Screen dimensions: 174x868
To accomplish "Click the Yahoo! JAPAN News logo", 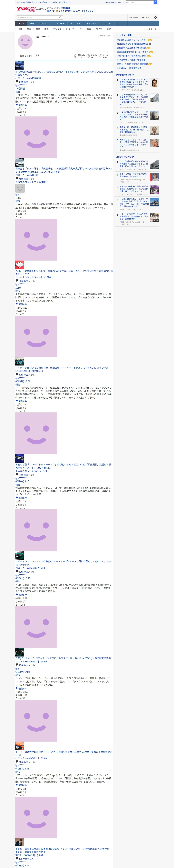I will pyautogui.click(x=30, y=9).
